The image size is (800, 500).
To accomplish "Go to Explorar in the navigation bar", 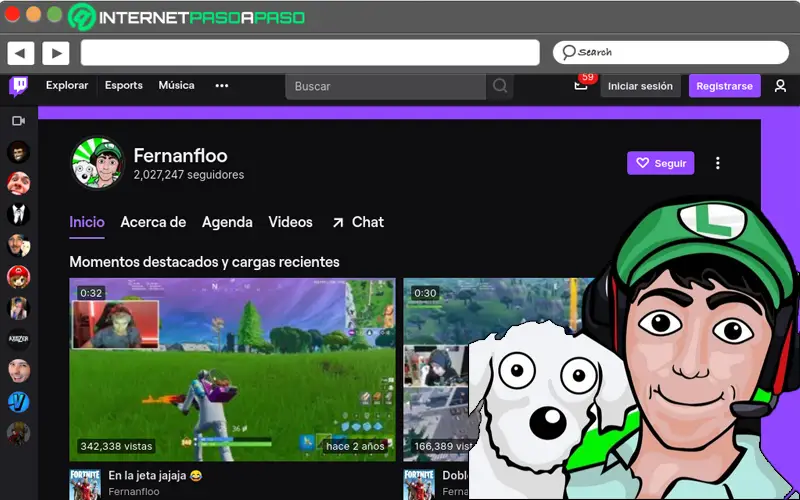I will tap(67, 85).
